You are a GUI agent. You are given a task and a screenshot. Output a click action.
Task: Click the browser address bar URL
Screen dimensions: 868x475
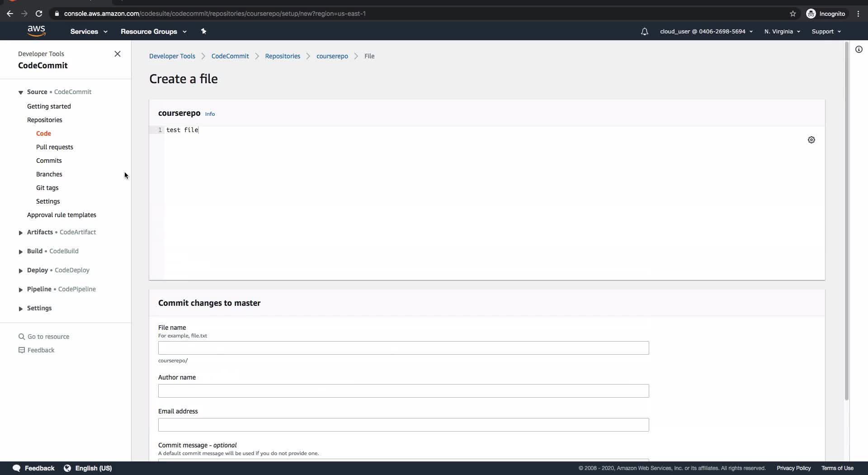(215, 14)
